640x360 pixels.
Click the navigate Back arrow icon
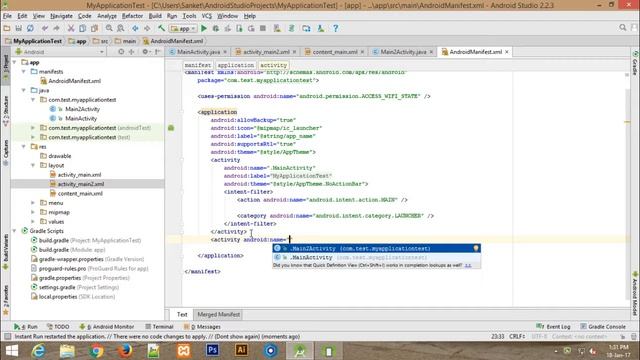[135, 29]
